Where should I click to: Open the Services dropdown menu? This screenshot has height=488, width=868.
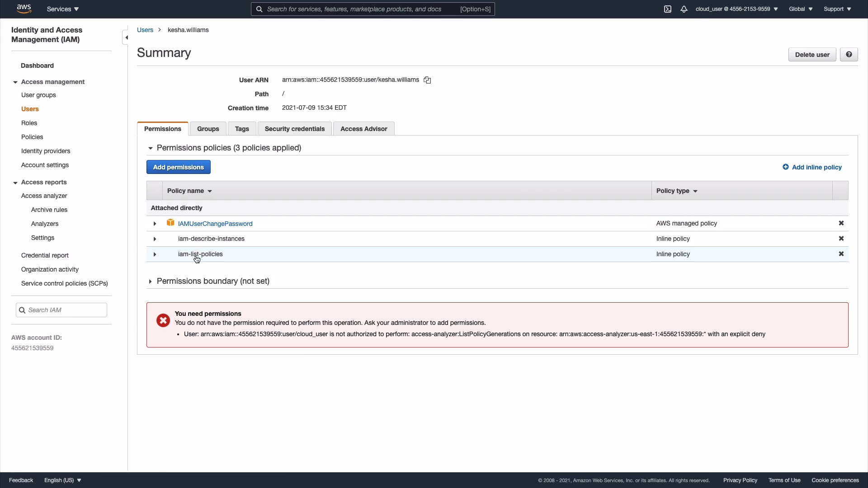(62, 9)
